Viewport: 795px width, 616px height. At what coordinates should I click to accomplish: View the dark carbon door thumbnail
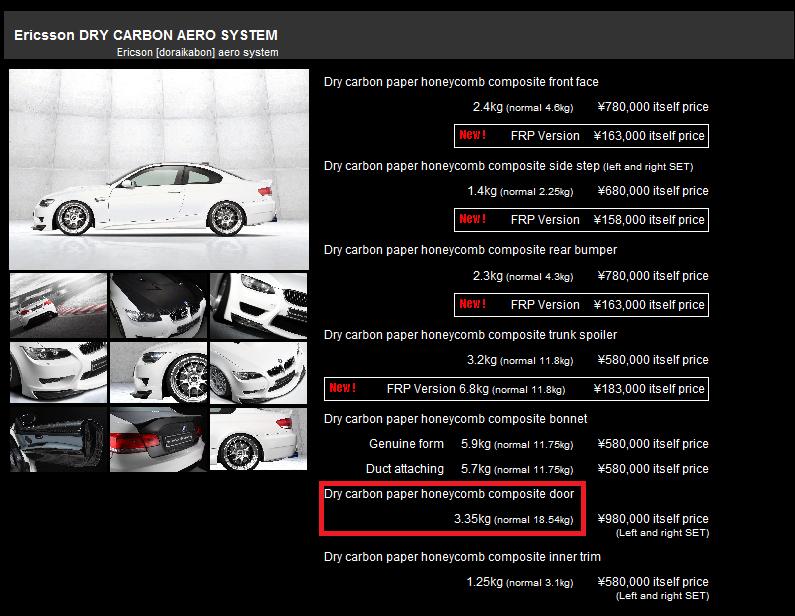pyautogui.click(x=58, y=440)
